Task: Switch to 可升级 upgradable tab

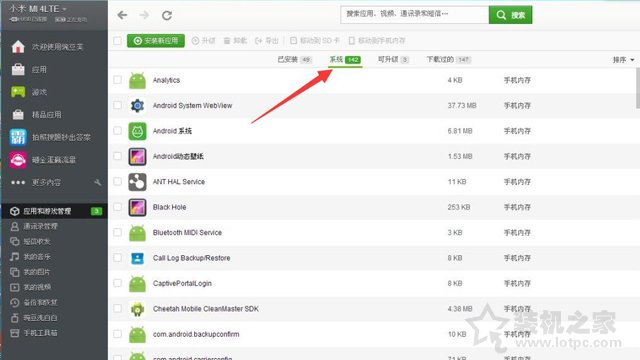Action: 393,60
